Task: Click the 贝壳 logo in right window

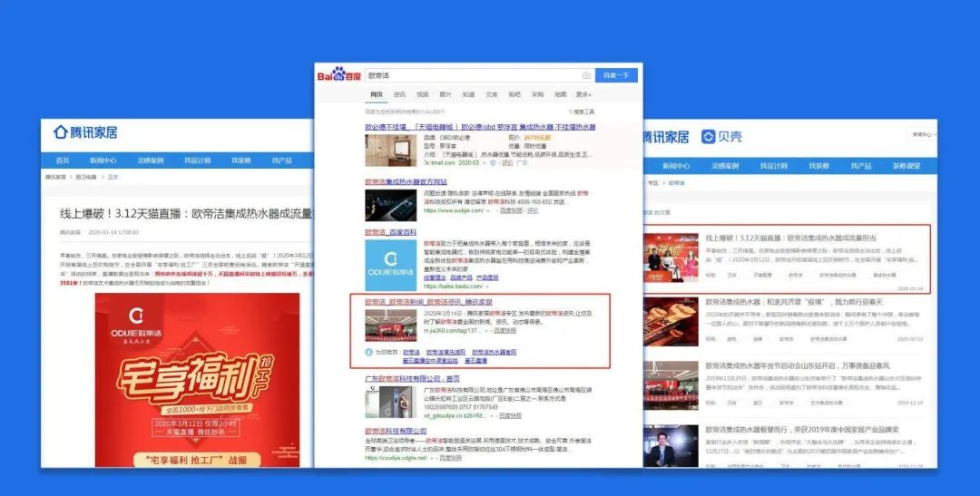Action: click(721, 136)
